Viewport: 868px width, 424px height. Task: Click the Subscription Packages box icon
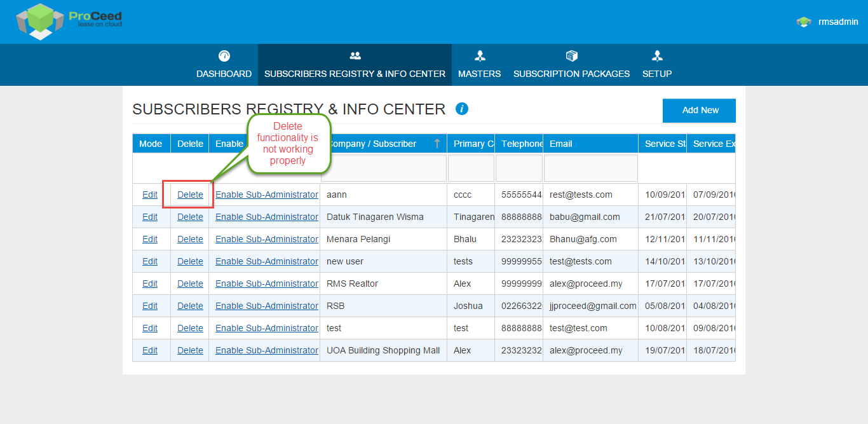coord(571,56)
